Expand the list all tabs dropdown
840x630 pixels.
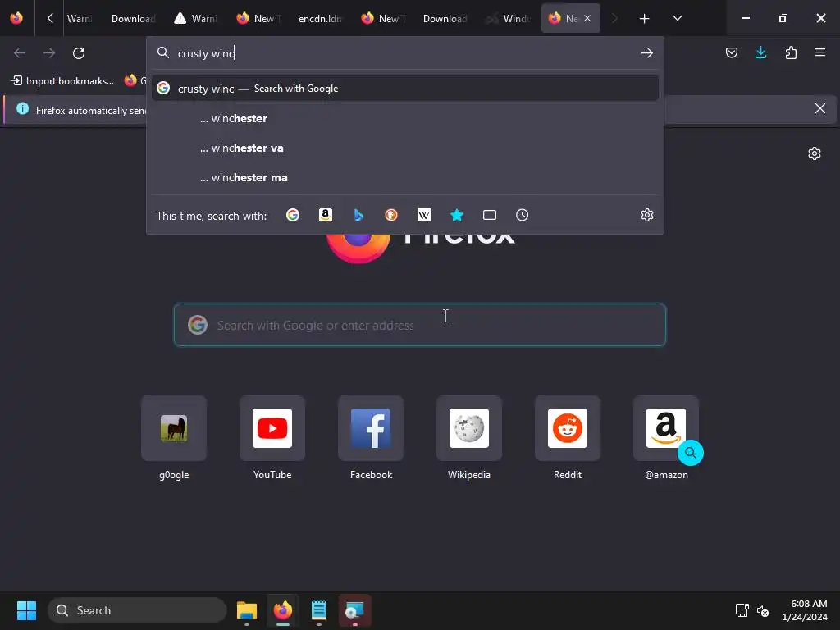[677, 18]
